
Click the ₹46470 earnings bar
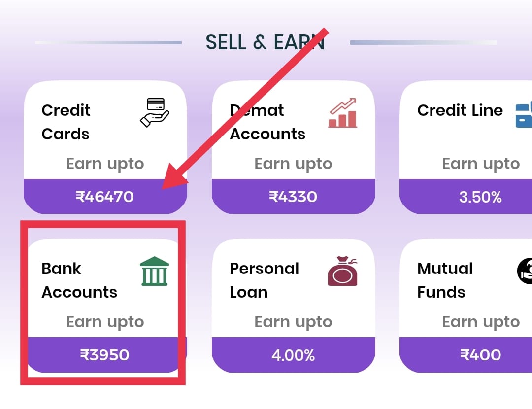coord(105,196)
